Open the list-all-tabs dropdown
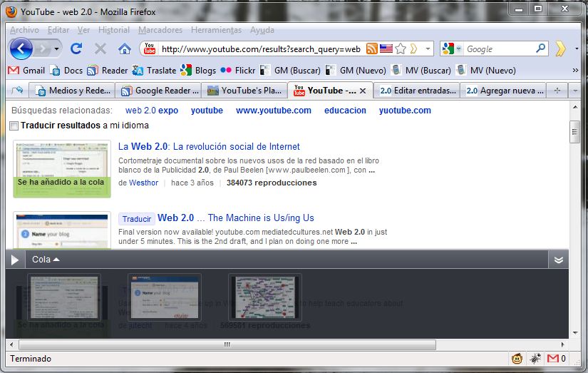This screenshot has width=588, height=373. pos(574,91)
